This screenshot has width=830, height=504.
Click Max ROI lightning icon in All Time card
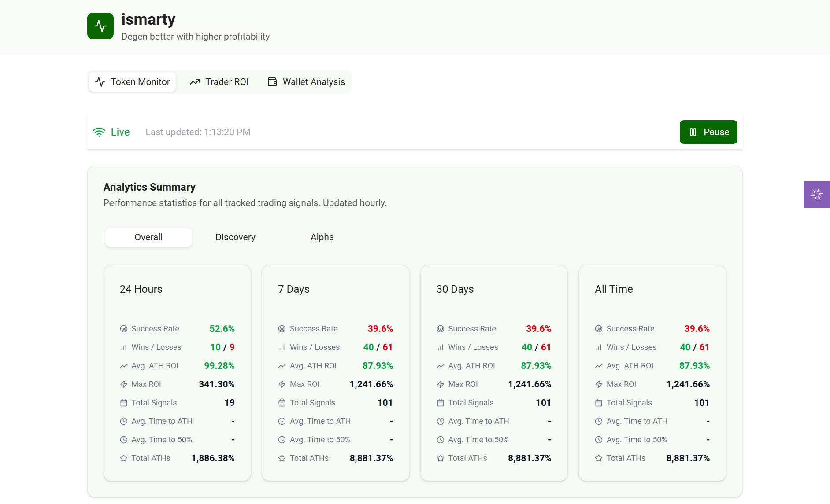599,384
